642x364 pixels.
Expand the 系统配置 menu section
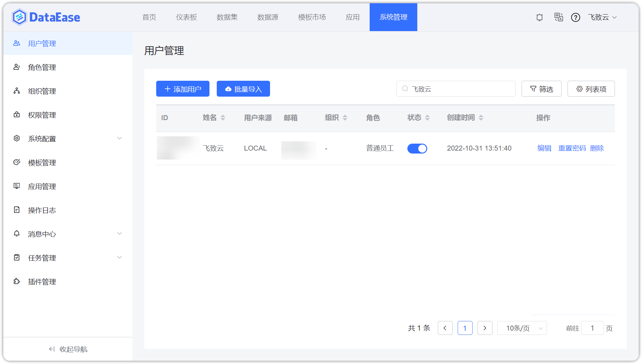pyautogui.click(x=119, y=138)
